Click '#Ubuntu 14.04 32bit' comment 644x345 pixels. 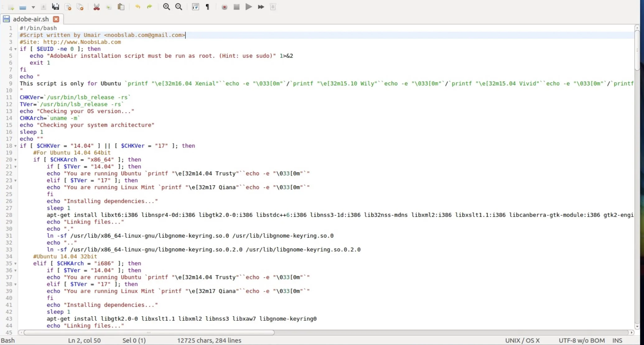[65, 257]
